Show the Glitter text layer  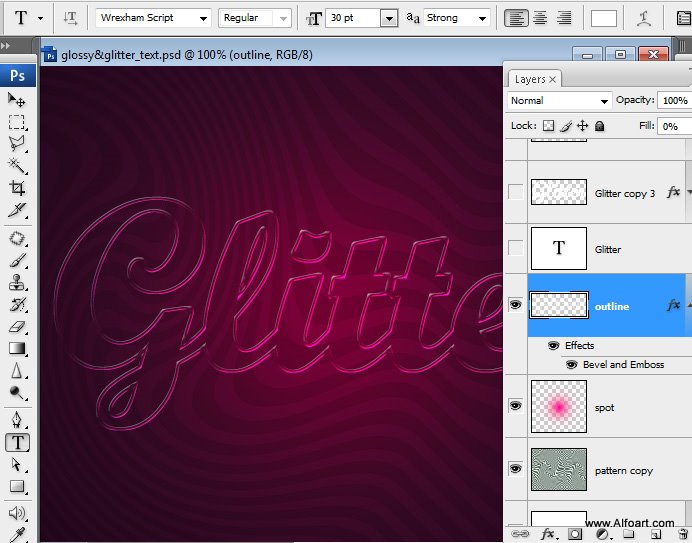pos(516,248)
